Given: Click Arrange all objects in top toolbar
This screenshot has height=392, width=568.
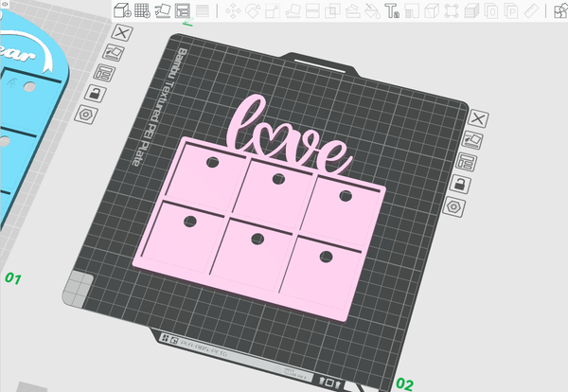Looking at the screenshot, I should pyautogui.click(x=183, y=10).
